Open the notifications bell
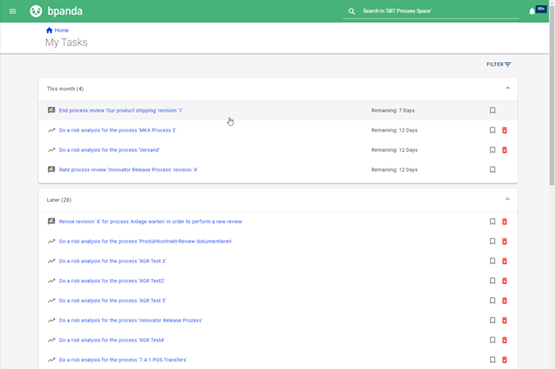 coord(532,12)
